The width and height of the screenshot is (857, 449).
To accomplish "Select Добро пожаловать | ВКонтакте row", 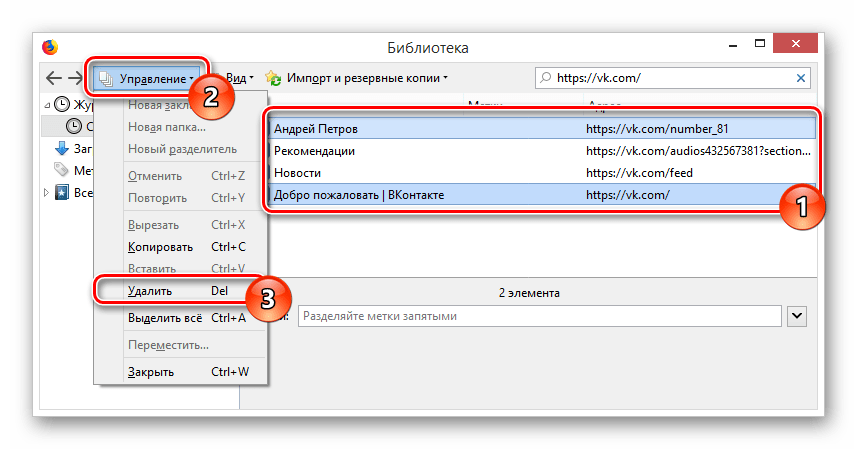I will pos(542,195).
